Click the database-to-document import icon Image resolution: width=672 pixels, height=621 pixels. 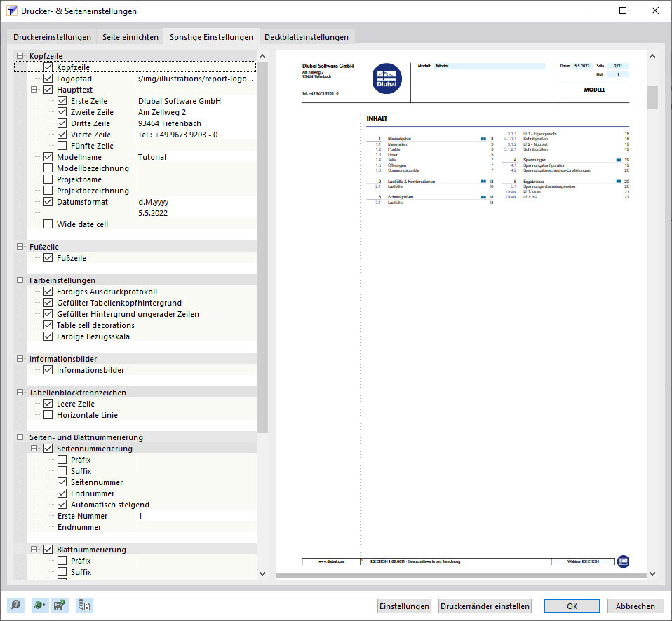click(x=84, y=605)
